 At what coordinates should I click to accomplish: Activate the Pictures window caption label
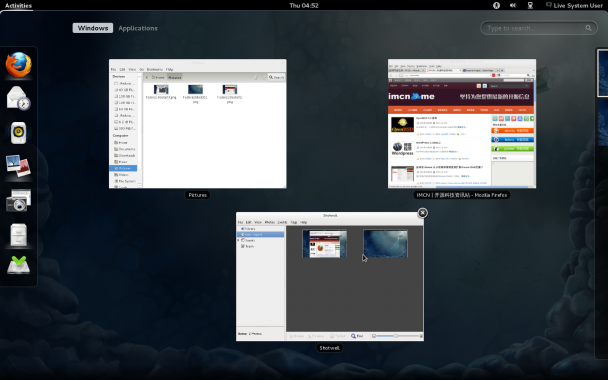click(197, 195)
